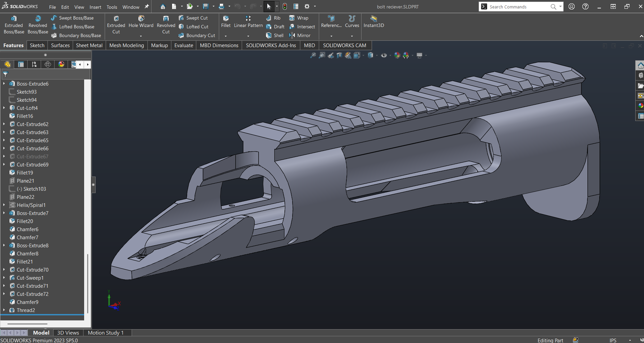Image resolution: width=644 pixels, height=343 pixels.
Task: Click the Fillet tool
Action: pyautogui.click(x=226, y=22)
